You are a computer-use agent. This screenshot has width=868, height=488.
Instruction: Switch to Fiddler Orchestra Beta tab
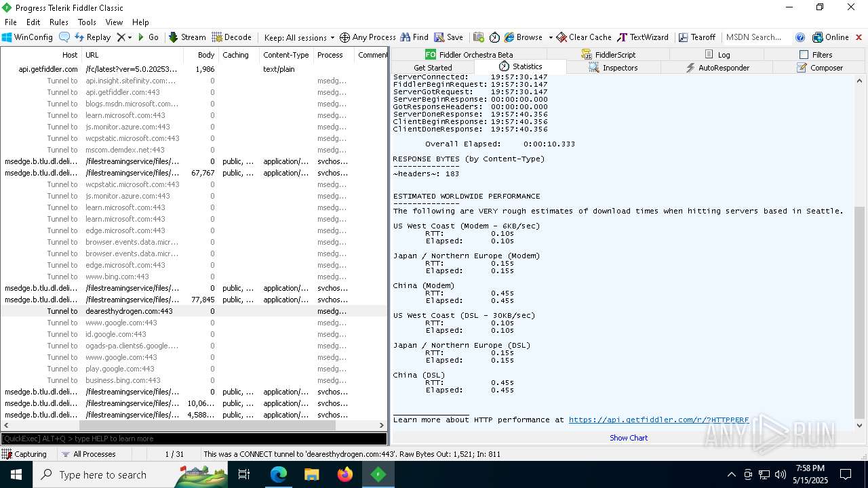(469, 54)
